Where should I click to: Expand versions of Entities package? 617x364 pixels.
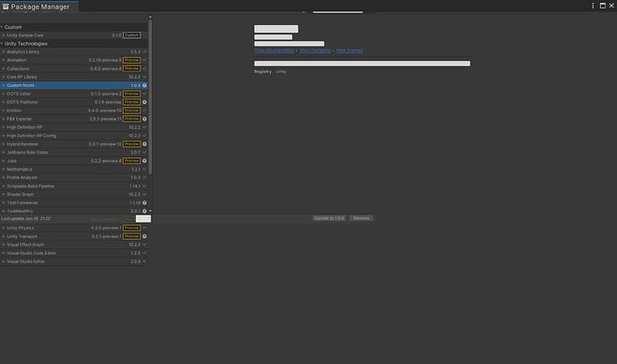click(4, 111)
